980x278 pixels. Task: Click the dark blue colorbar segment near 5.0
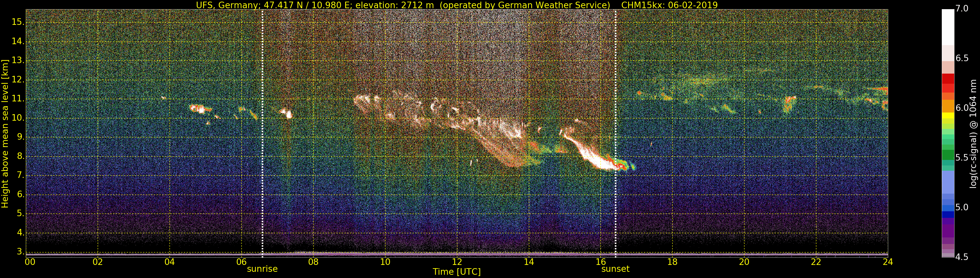(x=948, y=215)
